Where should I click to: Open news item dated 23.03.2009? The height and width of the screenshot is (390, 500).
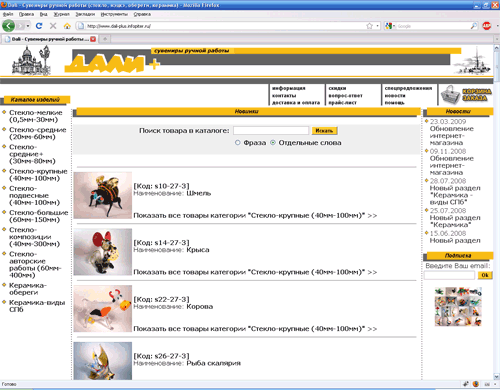point(452,132)
